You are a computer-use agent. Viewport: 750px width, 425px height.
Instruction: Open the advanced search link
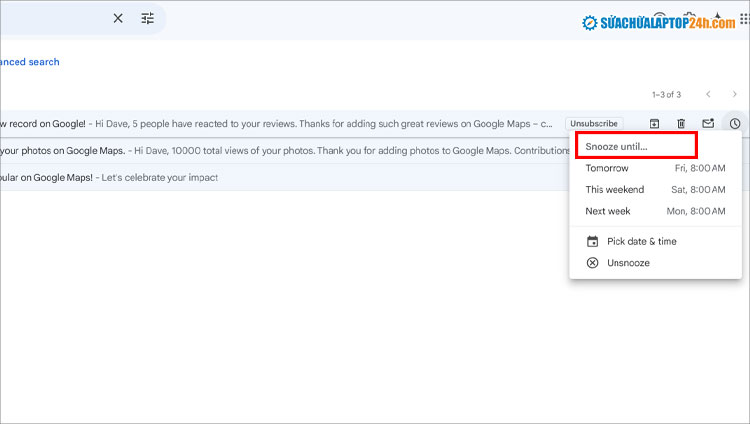click(30, 62)
